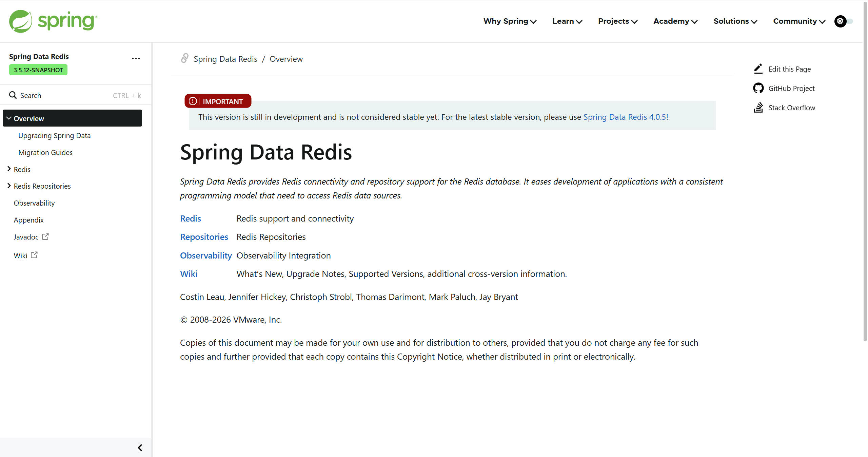Click the copyright 2008-2026 VMware text

pos(231,320)
